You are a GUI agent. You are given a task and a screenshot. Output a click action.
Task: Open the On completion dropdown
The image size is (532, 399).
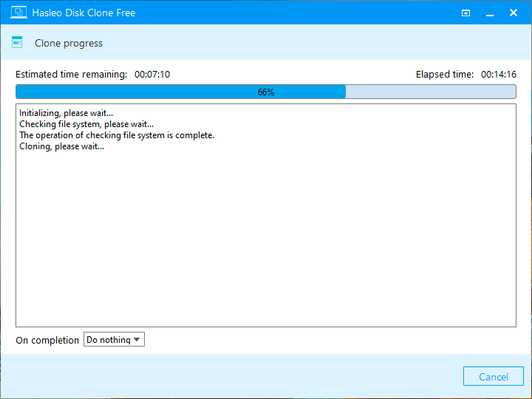[114, 339]
